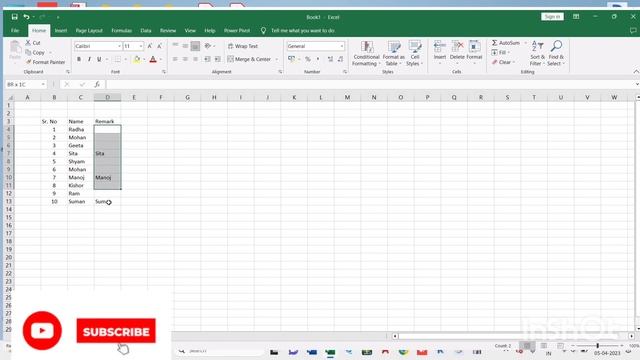This screenshot has height=360, width=640.
Task: Open the font size 11 dropdown
Action: 141,46
